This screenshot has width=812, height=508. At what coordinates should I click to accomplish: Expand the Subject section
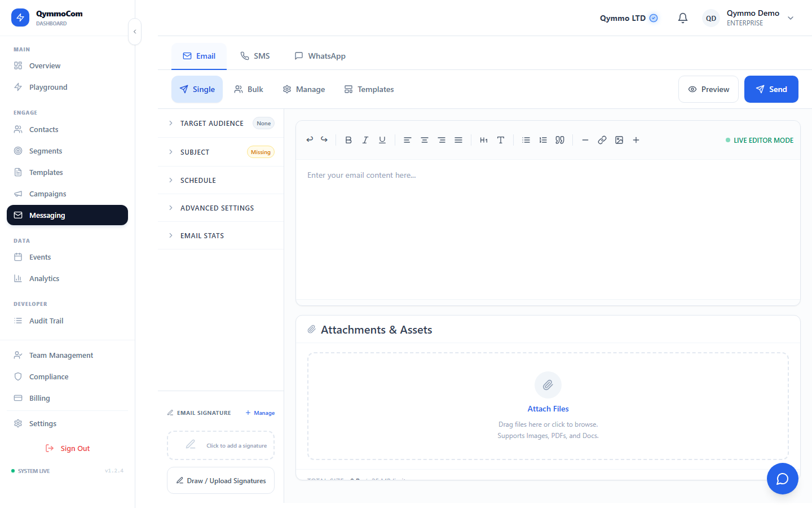click(195, 152)
